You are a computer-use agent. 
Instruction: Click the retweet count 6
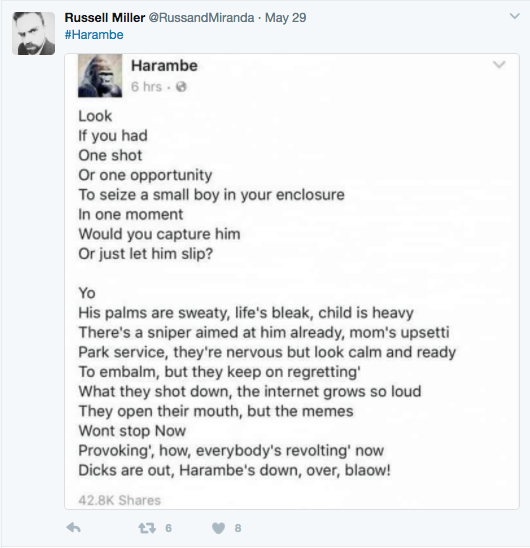click(169, 528)
